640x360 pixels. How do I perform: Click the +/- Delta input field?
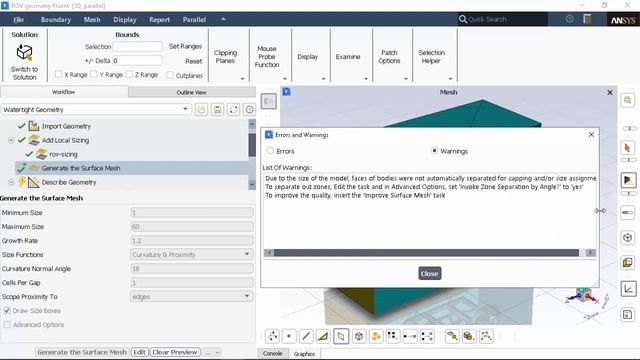[x=138, y=60]
